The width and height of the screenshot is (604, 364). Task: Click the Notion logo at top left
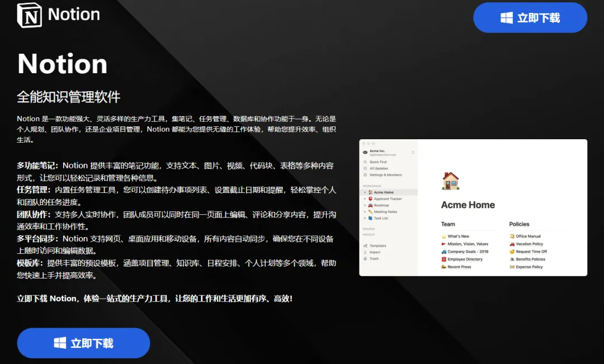point(58,15)
